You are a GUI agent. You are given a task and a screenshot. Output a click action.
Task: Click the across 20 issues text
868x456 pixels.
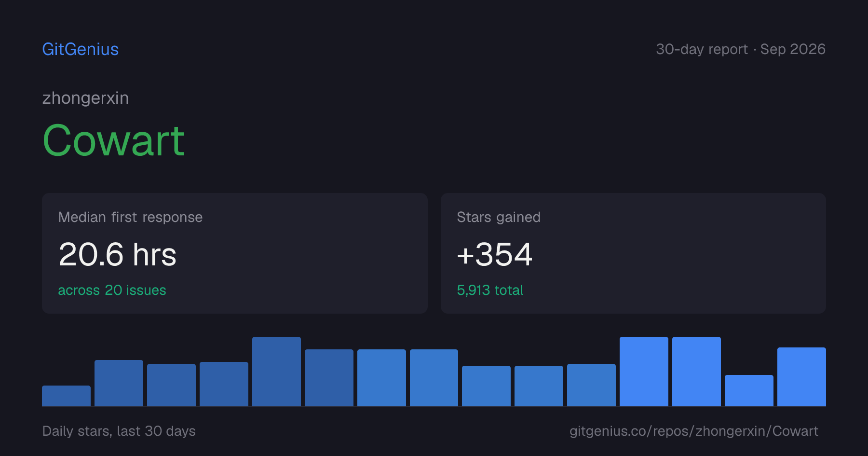[x=112, y=290]
